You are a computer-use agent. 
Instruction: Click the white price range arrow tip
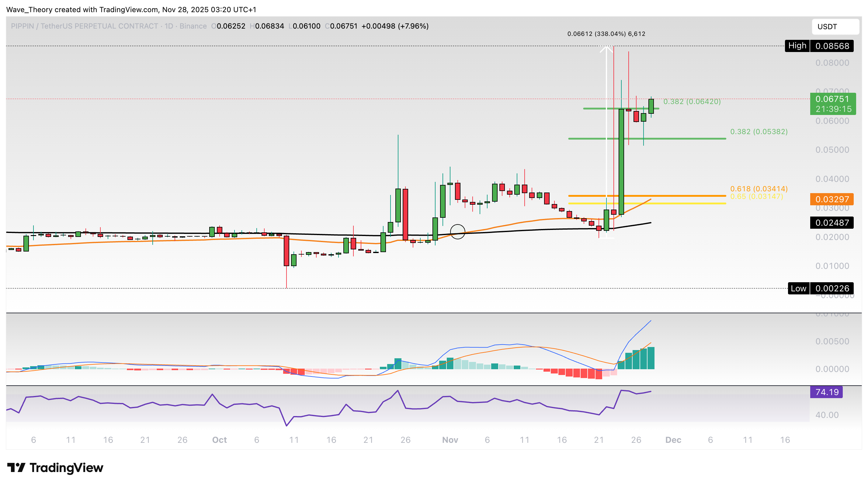[606, 47]
